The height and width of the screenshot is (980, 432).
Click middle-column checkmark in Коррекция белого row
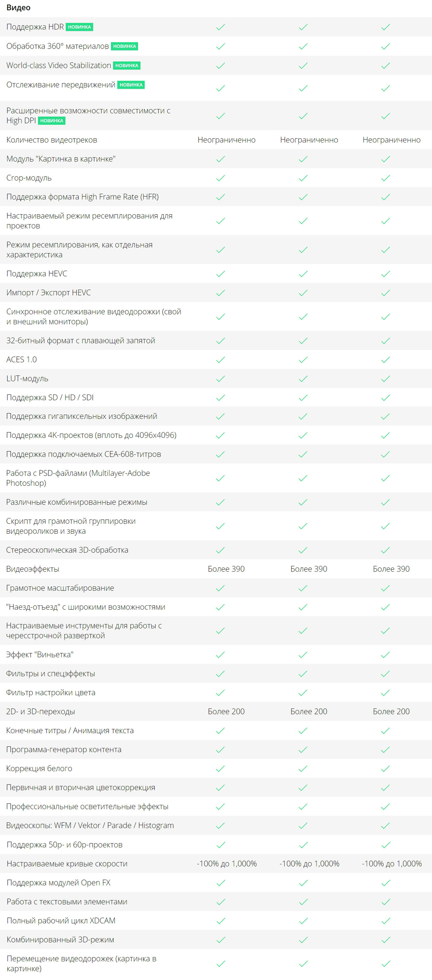click(303, 769)
